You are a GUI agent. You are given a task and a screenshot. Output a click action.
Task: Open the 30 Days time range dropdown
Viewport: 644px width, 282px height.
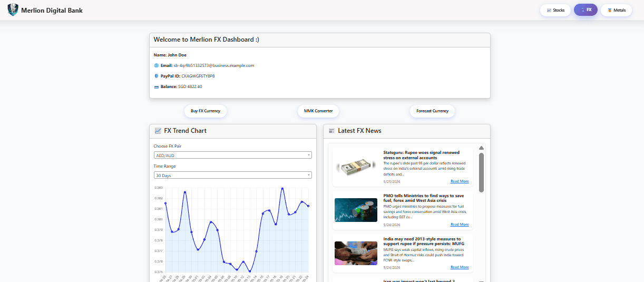[x=232, y=175]
